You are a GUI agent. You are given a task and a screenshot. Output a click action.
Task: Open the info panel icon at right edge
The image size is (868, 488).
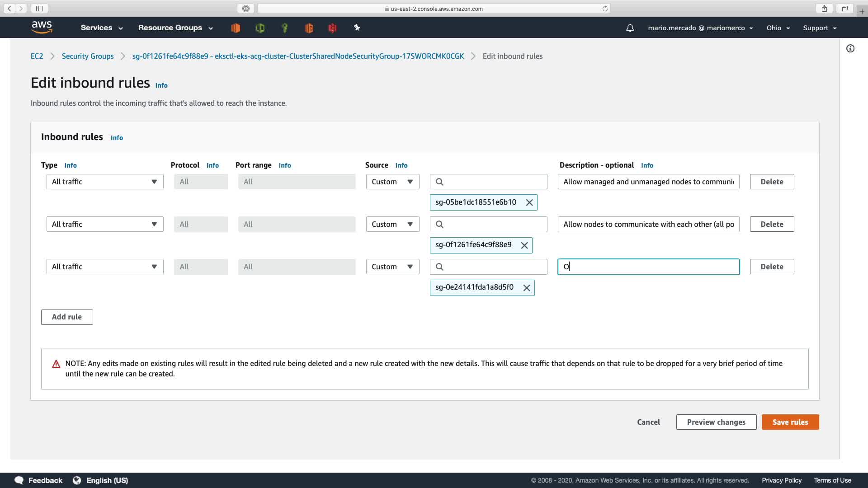[x=850, y=48]
